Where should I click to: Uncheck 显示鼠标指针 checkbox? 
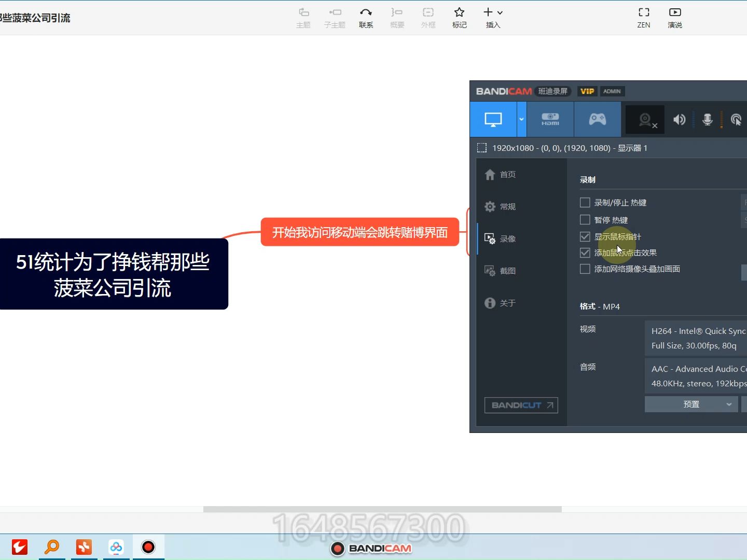(x=585, y=236)
